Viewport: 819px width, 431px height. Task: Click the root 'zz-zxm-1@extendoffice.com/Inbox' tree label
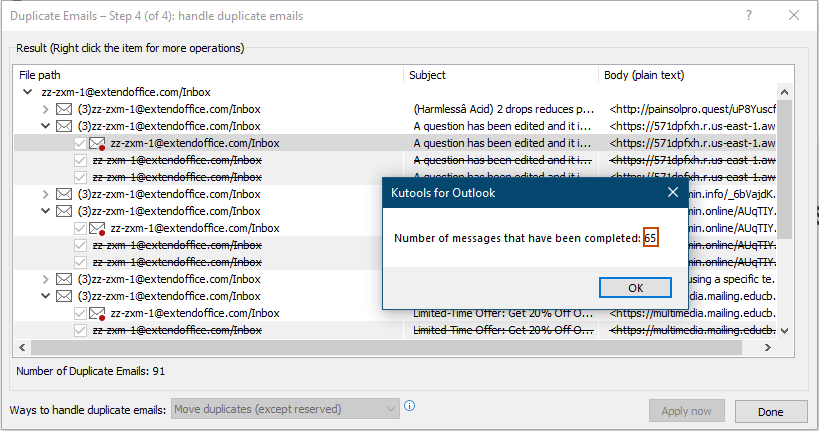126,92
